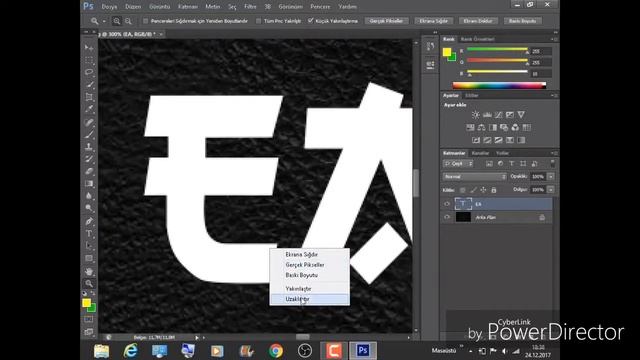The height and width of the screenshot is (360, 640).
Task: Select the Blur tool
Action: pyautogui.click(x=89, y=196)
